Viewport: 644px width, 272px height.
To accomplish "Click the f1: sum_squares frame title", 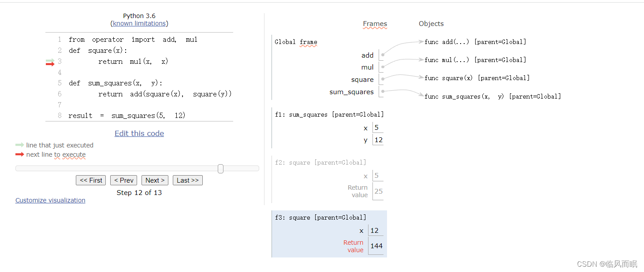I will [329, 114].
